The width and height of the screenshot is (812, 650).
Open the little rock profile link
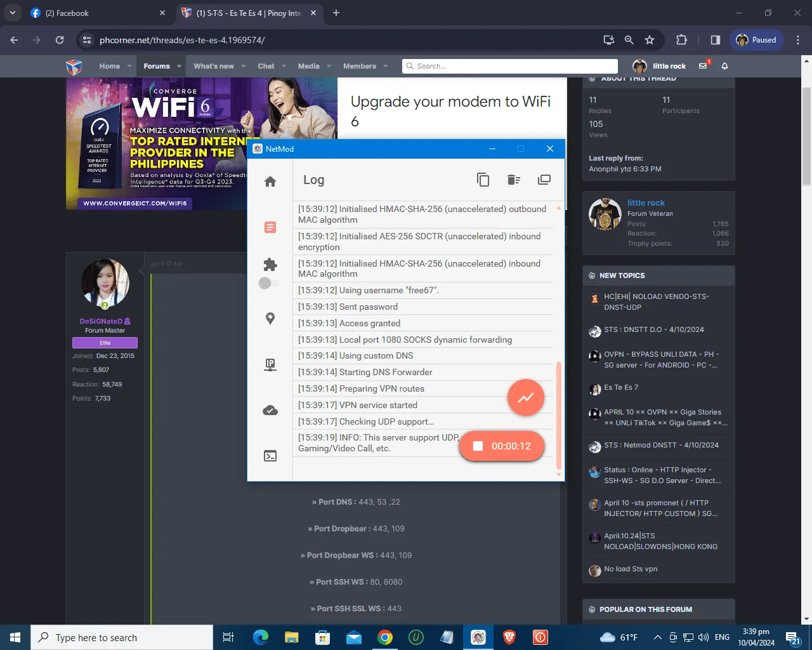[x=646, y=202]
